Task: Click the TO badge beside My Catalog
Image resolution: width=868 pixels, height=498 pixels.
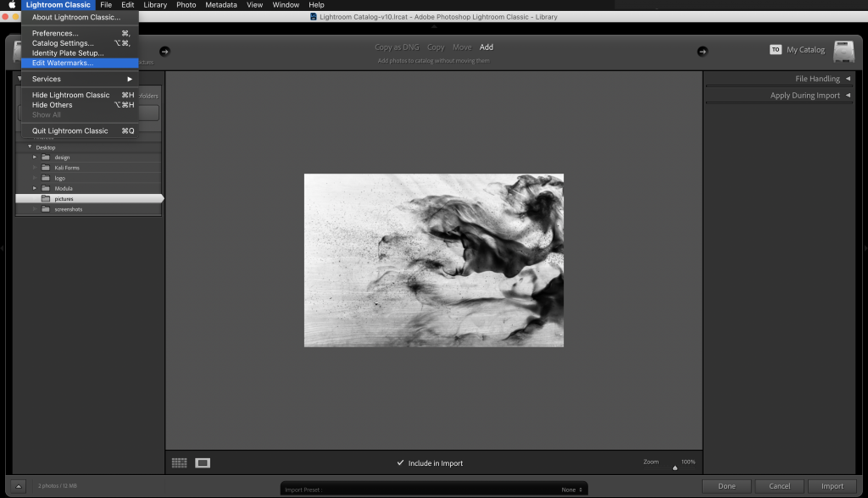Action: (776, 50)
